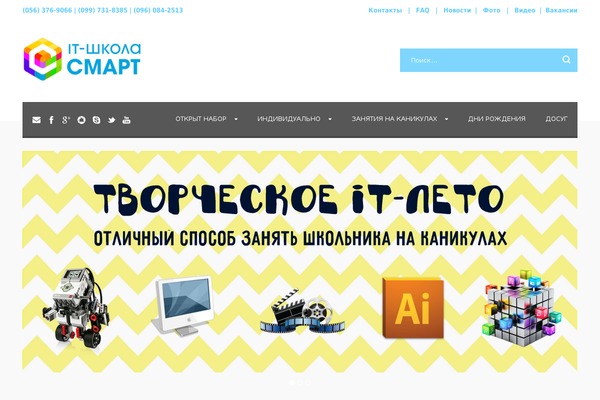The height and width of the screenshot is (400, 600).
Task: Open the Видео link
Action: click(x=525, y=10)
